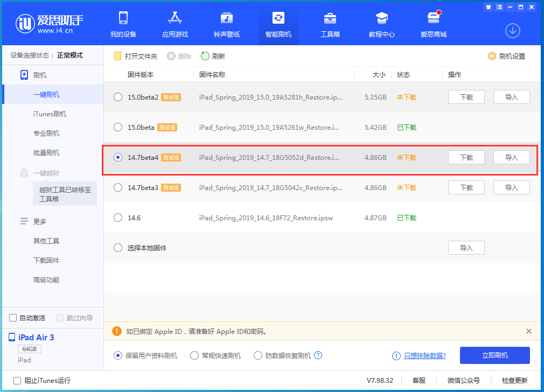This screenshot has width=544, height=392.
Task: Click 导入 button for 14.7beta3
Action: coord(511,188)
